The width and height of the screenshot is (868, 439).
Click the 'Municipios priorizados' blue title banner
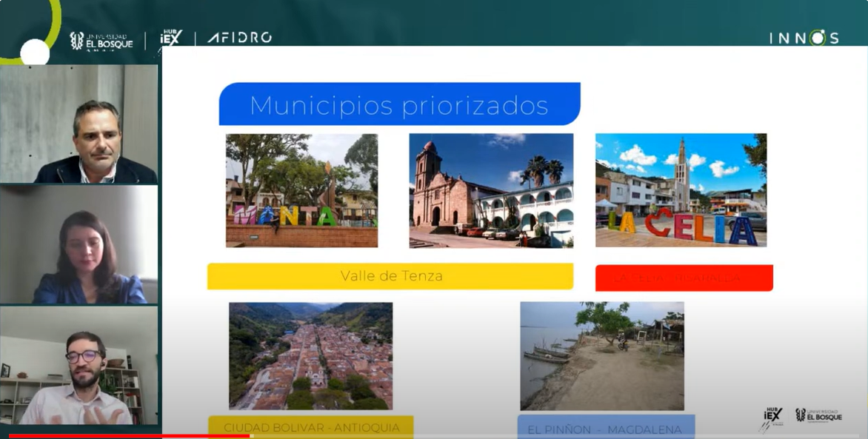(x=399, y=104)
